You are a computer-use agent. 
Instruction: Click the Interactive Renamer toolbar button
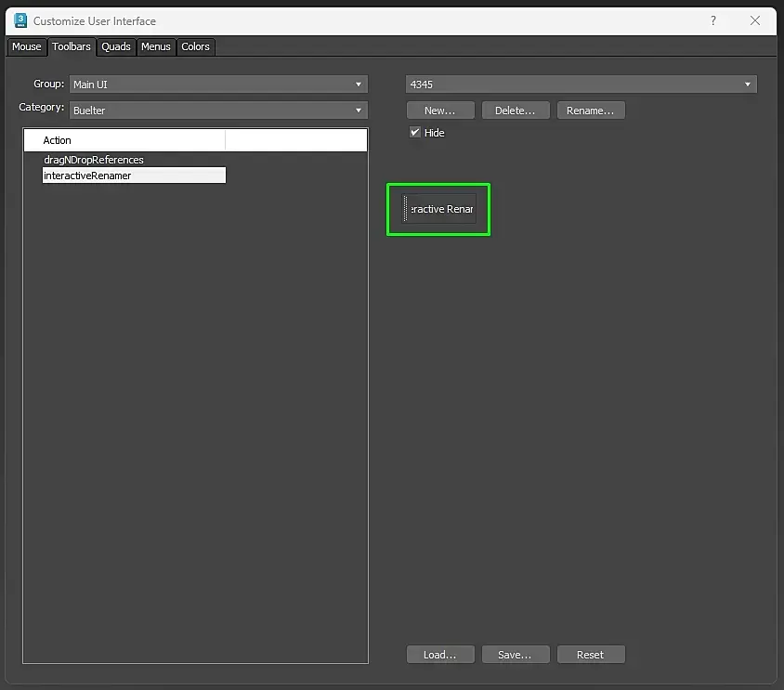point(442,209)
